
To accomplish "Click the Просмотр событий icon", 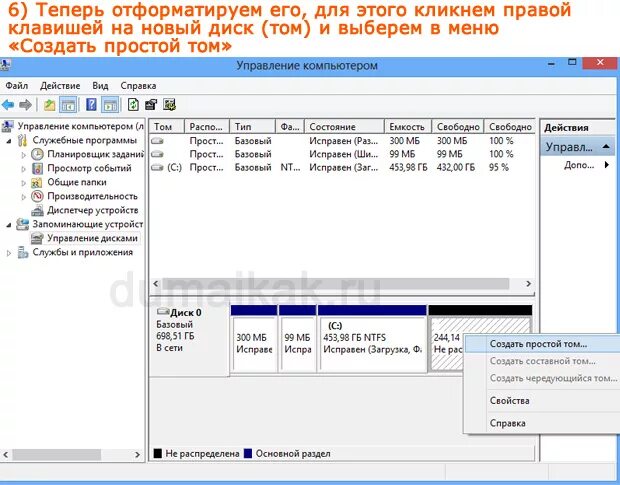I will 37,168.
